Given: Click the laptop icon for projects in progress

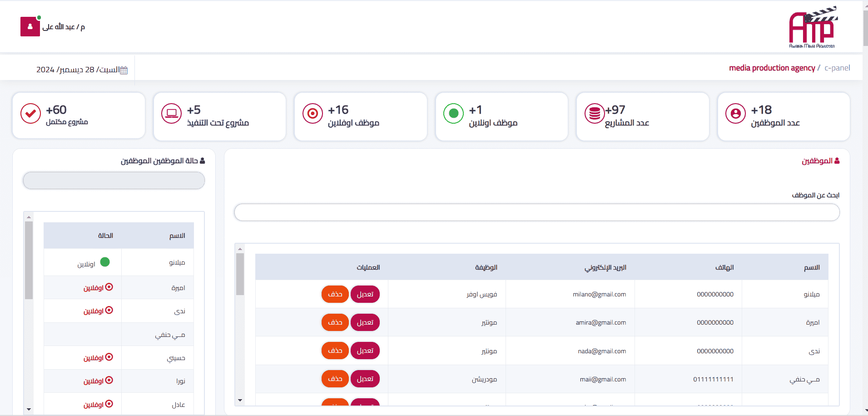Looking at the screenshot, I should click(x=172, y=114).
